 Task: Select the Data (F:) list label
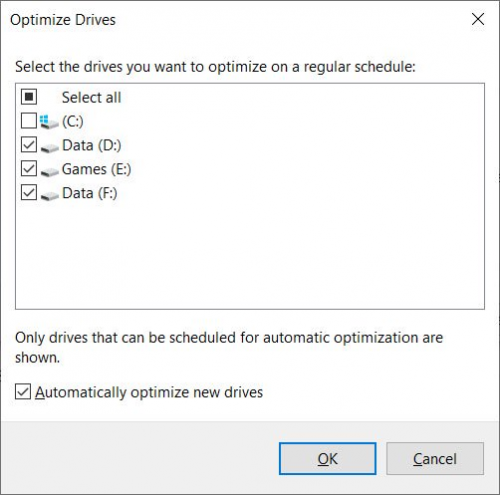pyautogui.click(x=90, y=193)
